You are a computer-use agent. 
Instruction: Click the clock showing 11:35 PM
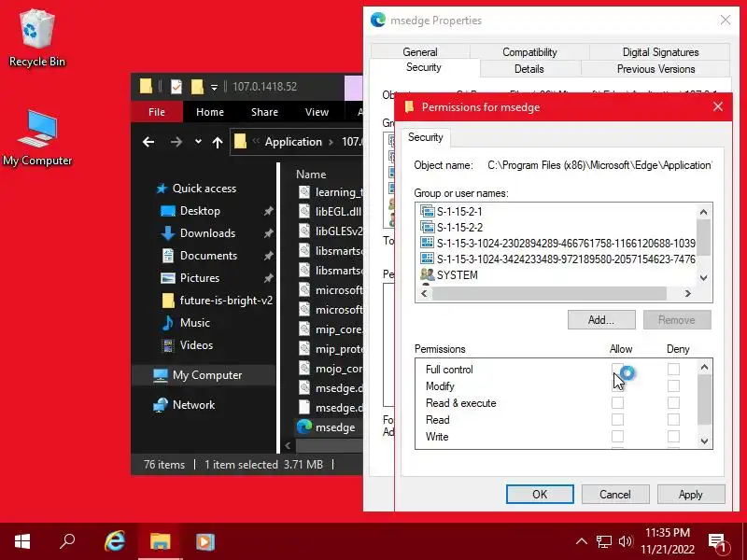point(668,532)
